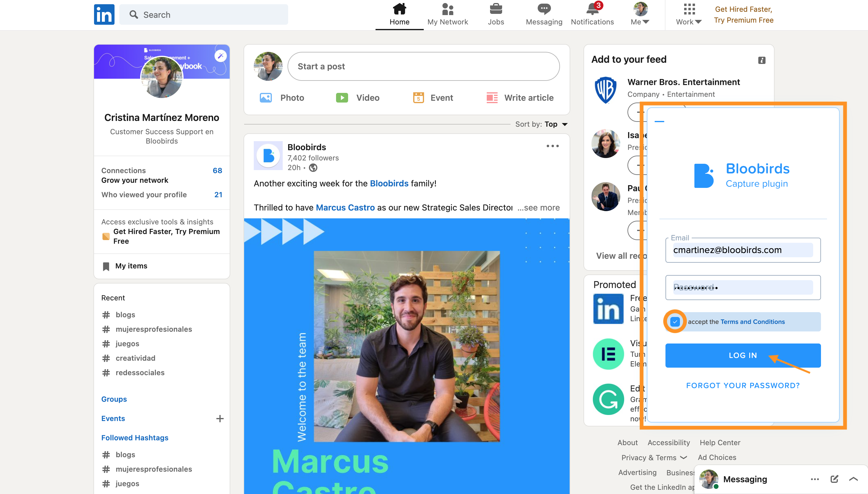Open the Marcus Castro welcome image
Viewport: 868px width, 494px height.
tap(407, 356)
